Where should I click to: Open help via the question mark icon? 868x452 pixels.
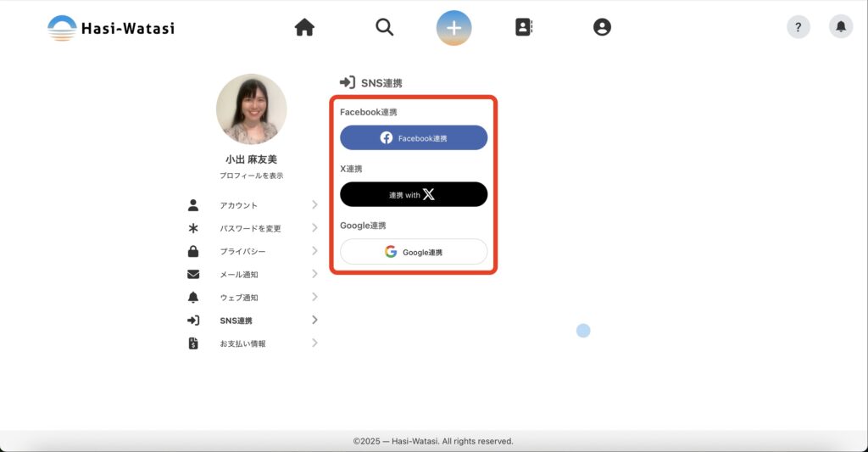tap(798, 27)
